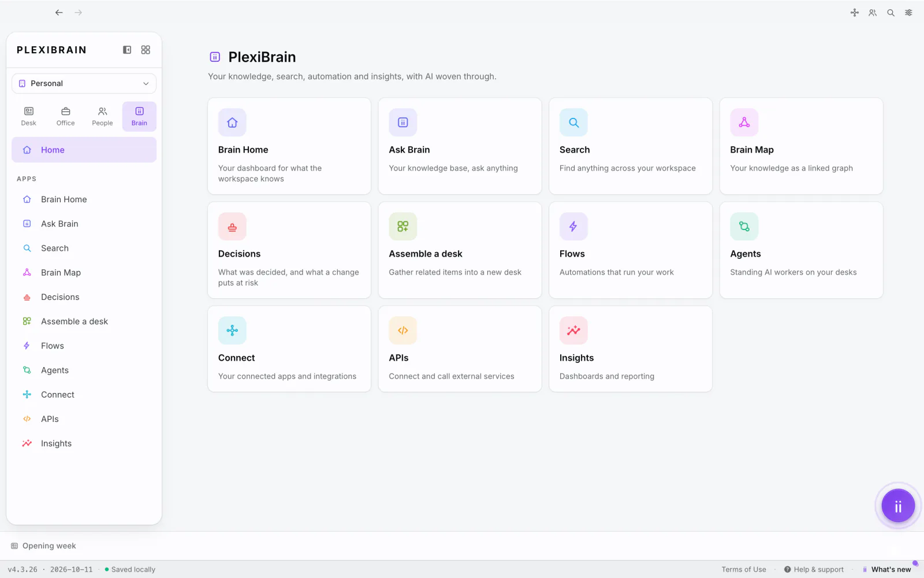
Task: Expand the Personal workspace dropdown
Action: coord(84,83)
